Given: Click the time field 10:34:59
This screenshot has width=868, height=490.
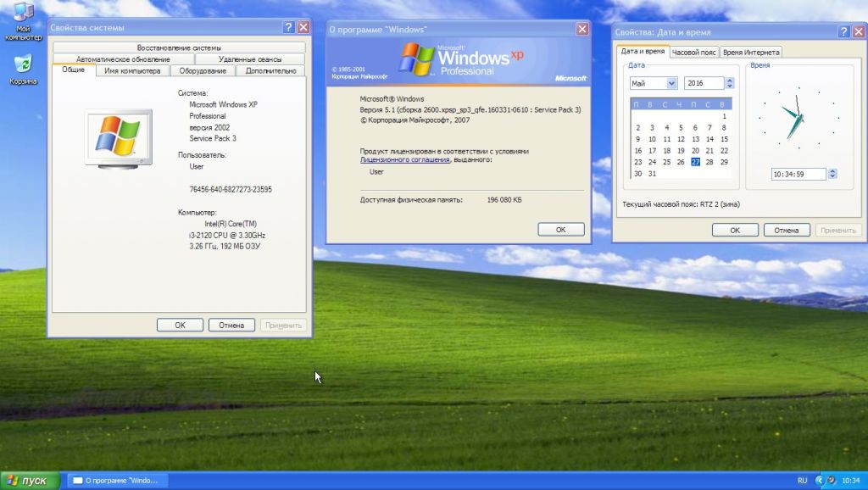Looking at the screenshot, I should coord(798,174).
